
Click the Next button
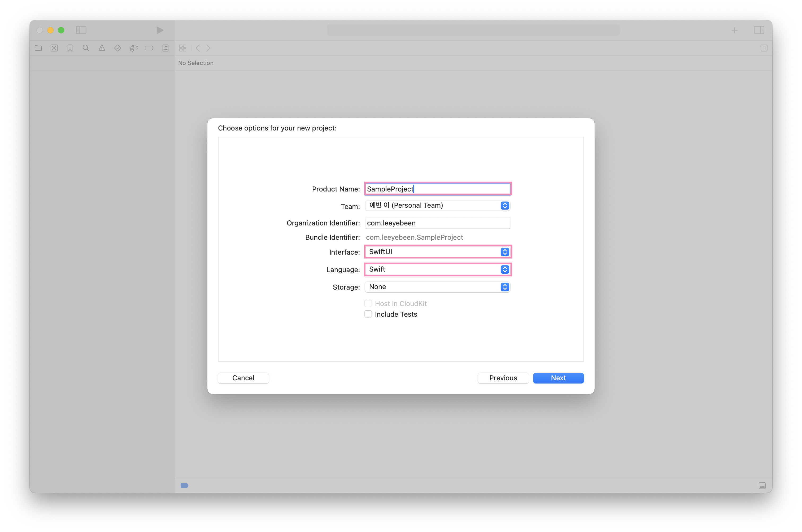click(558, 378)
